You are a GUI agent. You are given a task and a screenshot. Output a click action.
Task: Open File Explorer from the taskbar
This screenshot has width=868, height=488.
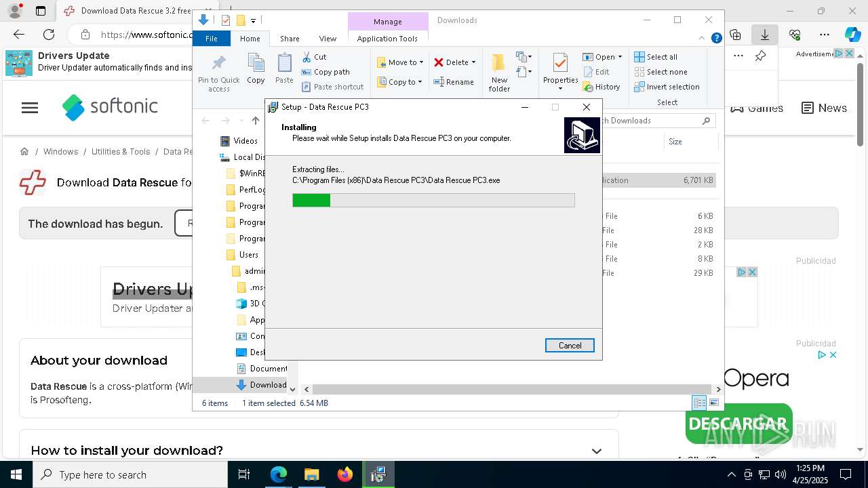tap(312, 474)
